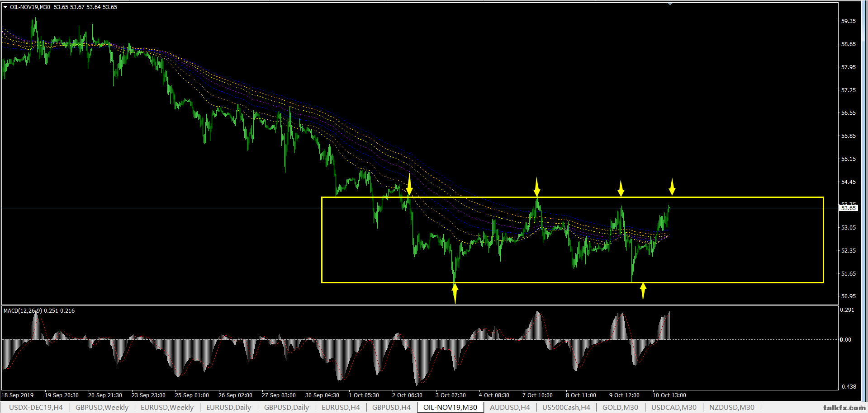Switch to the NZDUSD,M30 tab
The width and height of the screenshot is (868, 413).
731,407
